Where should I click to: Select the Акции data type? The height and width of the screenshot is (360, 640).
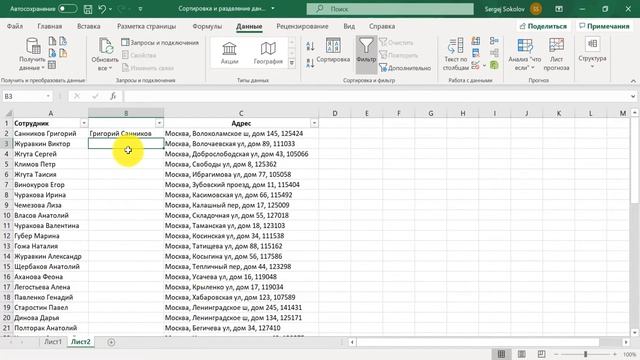[229, 53]
